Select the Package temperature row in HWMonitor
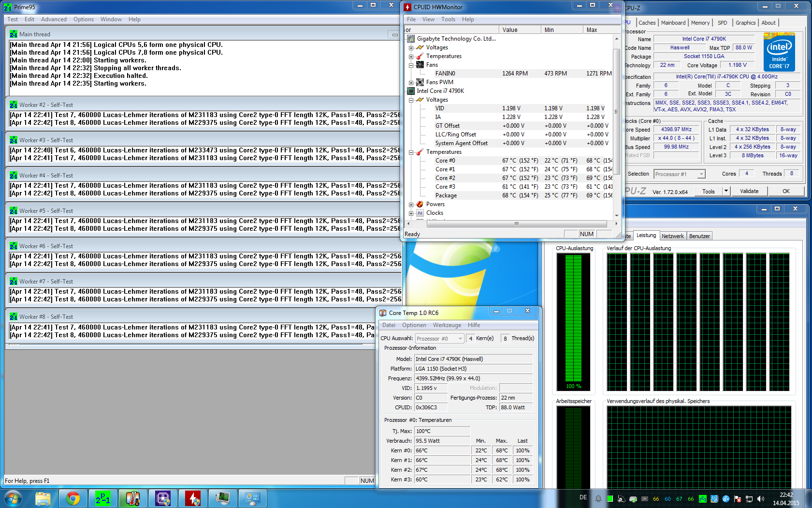Viewport: 812px width, 508px height. [x=510, y=195]
